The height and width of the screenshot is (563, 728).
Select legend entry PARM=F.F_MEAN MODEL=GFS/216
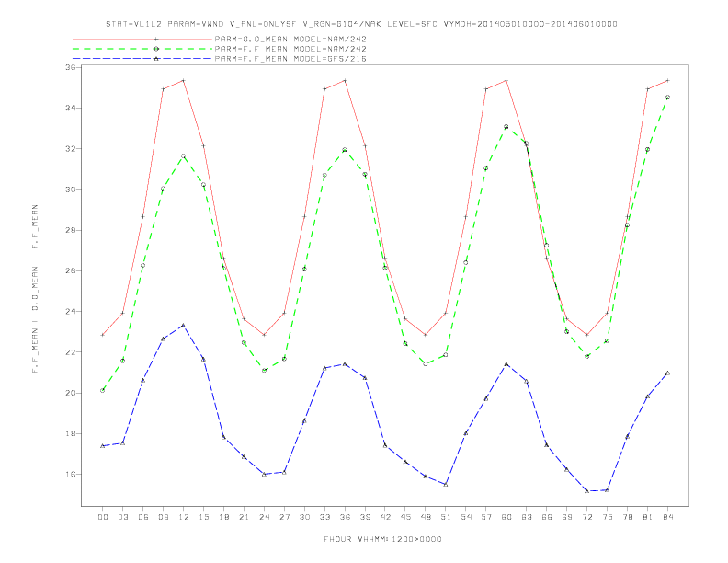tap(290, 59)
